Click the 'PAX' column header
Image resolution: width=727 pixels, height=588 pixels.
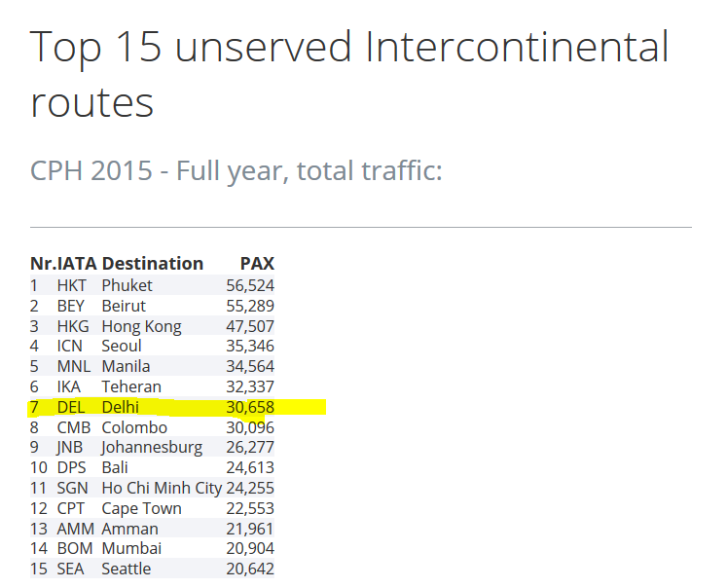click(x=257, y=264)
